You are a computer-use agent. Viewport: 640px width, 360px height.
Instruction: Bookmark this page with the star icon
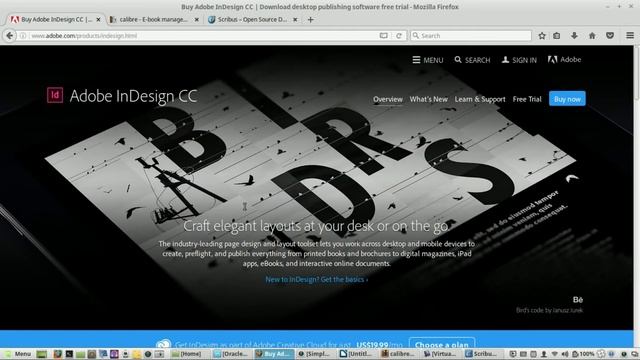542,36
